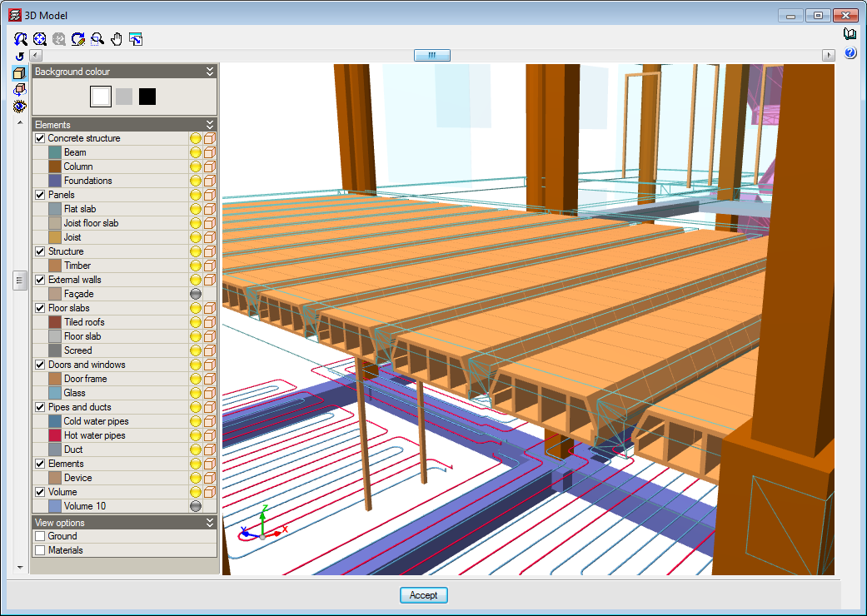Click the help question mark icon

pos(850,53)
